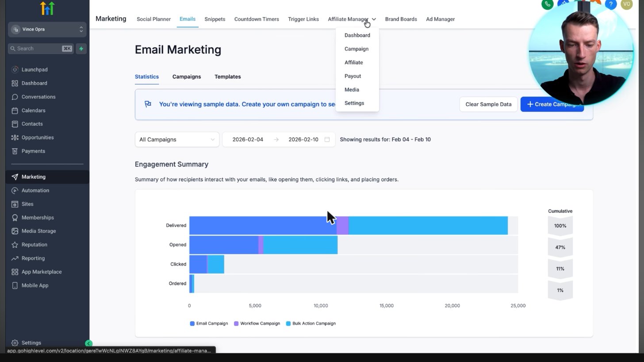The width and height of the screenshot is (644, 362).
Task: Click the start date 2026-02-04 field
Action: point(248,140)
